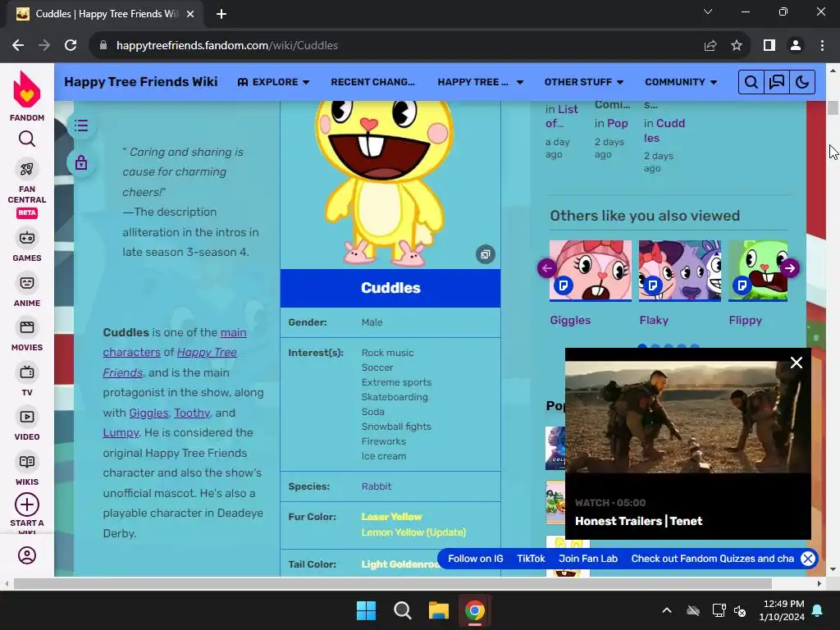Open the user profile icon in the sidebar
The image size is (840, 630).
(x=27, y=555)
